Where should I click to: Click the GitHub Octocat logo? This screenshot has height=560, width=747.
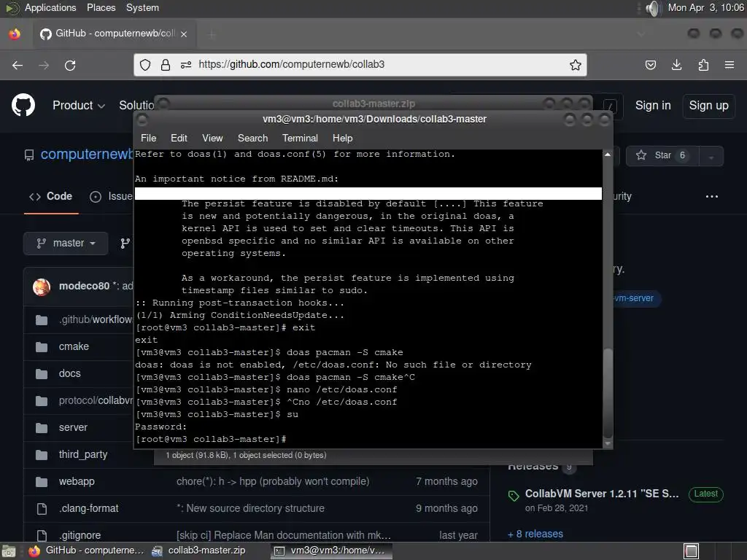23,105
